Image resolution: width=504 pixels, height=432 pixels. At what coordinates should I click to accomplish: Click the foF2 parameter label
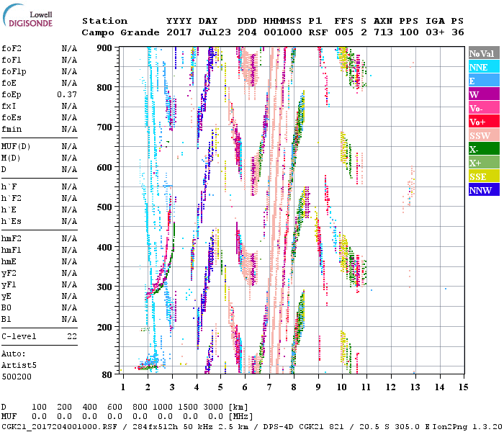coord(12,48)
